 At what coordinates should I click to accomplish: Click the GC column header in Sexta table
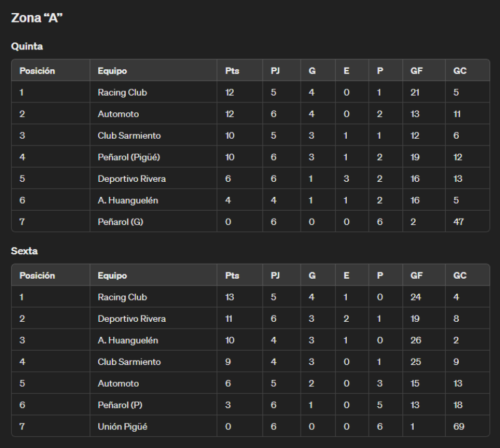point(460,276)
